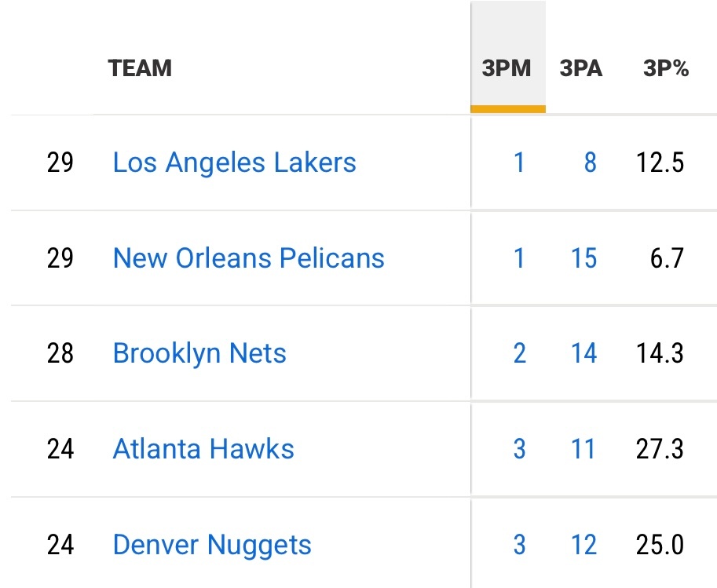Click Nuggets 3PA value of 12
This screenshot has height=588, width=717.
coord(583,545)
